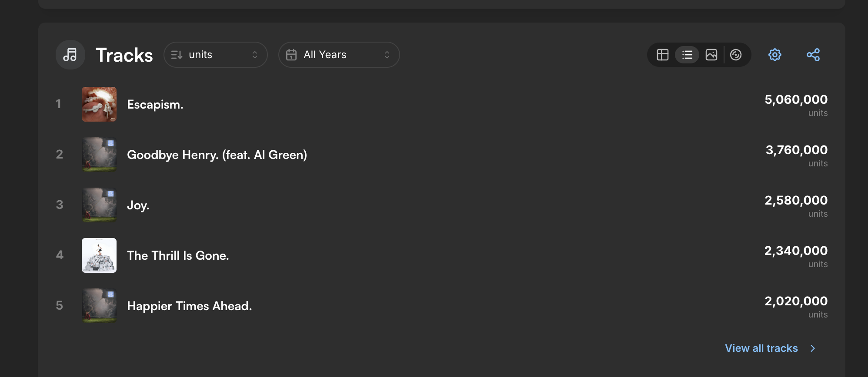The height and width of the screenshot is (377, 868).
Task: Open The Thrill Is Gone. cover thumbnail
Action: pos(99,255)
